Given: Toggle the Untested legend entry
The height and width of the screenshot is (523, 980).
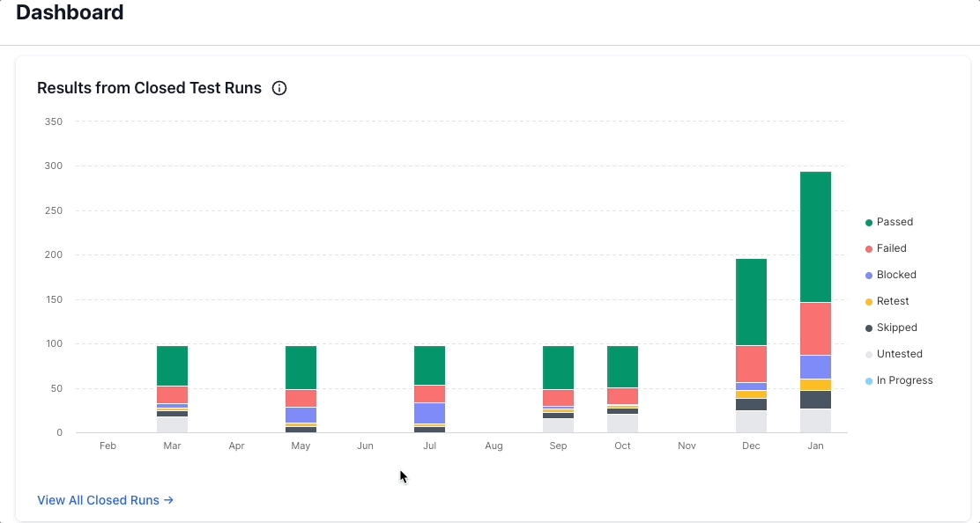Looking at the screenshot, I should (x=899, y=354).
